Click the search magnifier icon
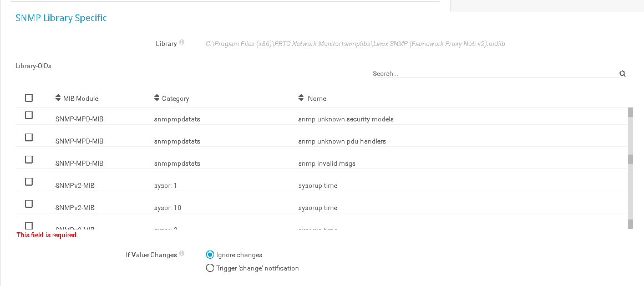 point(622,74)
